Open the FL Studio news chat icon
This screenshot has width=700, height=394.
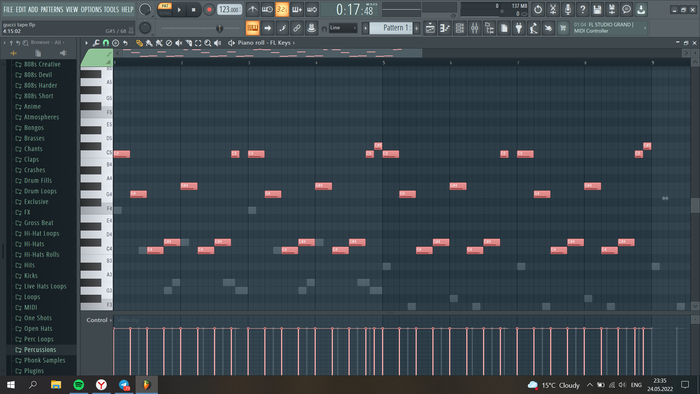click(626, 9)
